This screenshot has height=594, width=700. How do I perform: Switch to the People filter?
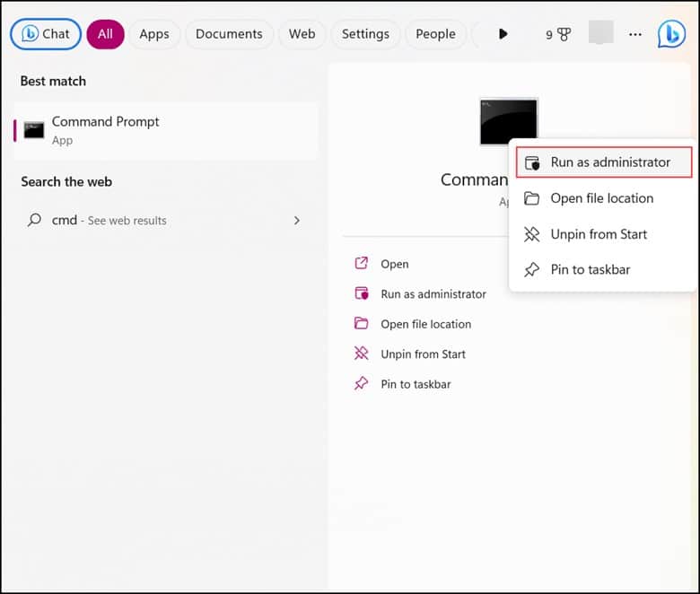pos(436,34)
